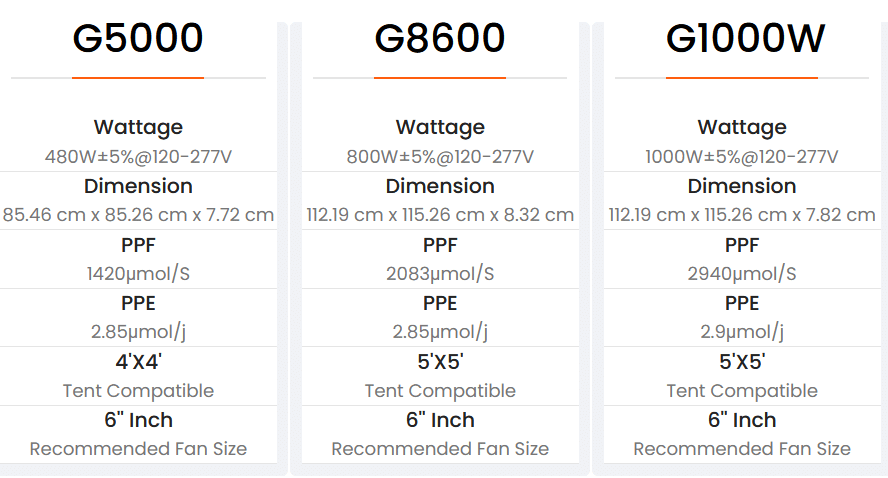888x478 pixels.
Task: Select the 800W±5%@120-277V wattage text
Action: [x=440, y=156]
